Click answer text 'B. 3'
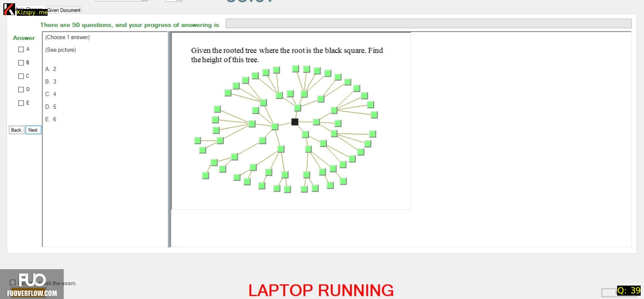The height and width of the screenshot is (299, 644). click(51, 82)
